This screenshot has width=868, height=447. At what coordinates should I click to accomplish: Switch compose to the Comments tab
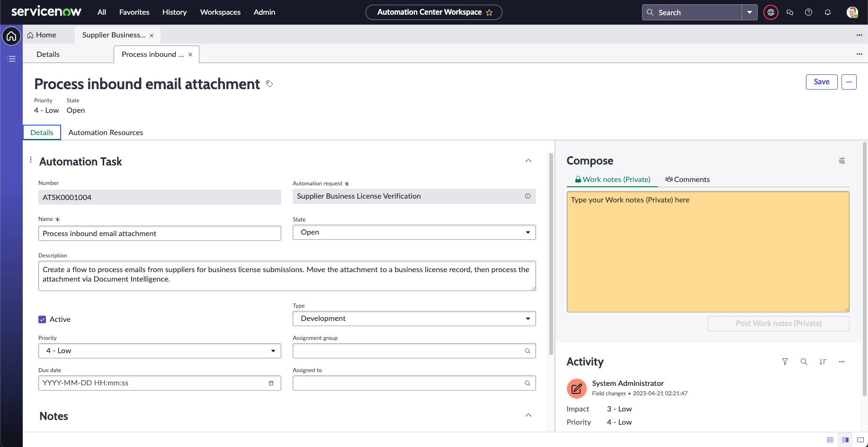[688, 180]
